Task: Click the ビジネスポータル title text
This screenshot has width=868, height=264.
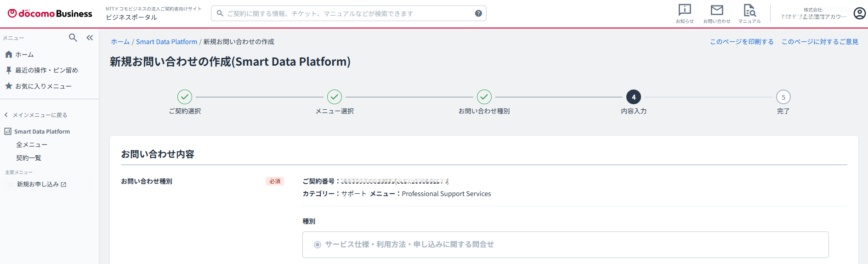Action: tap(131, 17)
